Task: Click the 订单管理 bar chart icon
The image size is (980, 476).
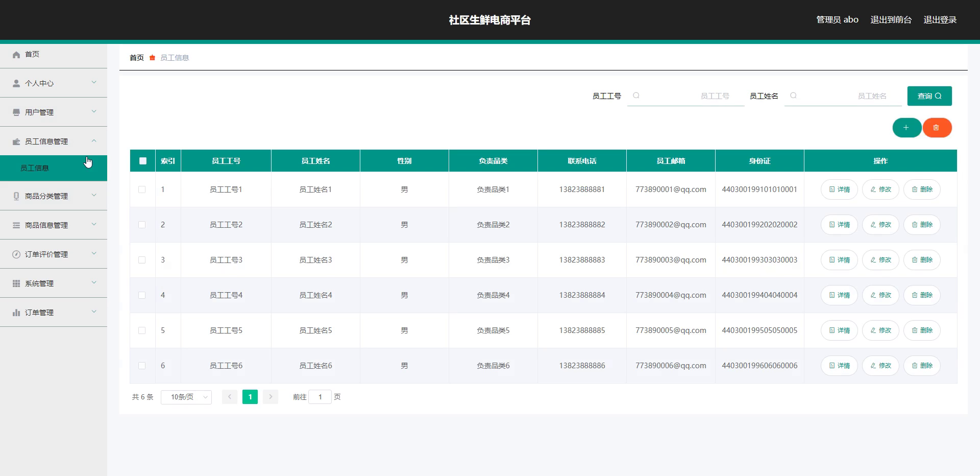Action: point(16,313)
